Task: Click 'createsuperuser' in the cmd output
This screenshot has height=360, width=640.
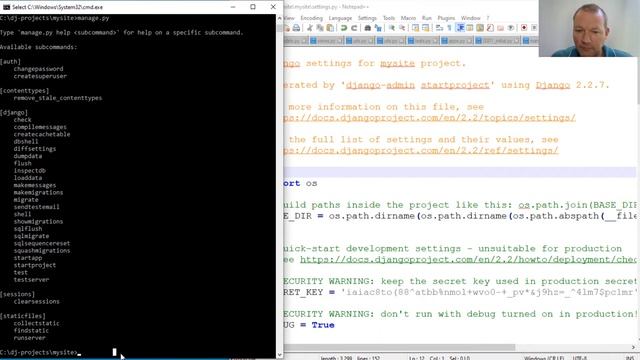Action: pyautogui.click(x=40, y=76)
